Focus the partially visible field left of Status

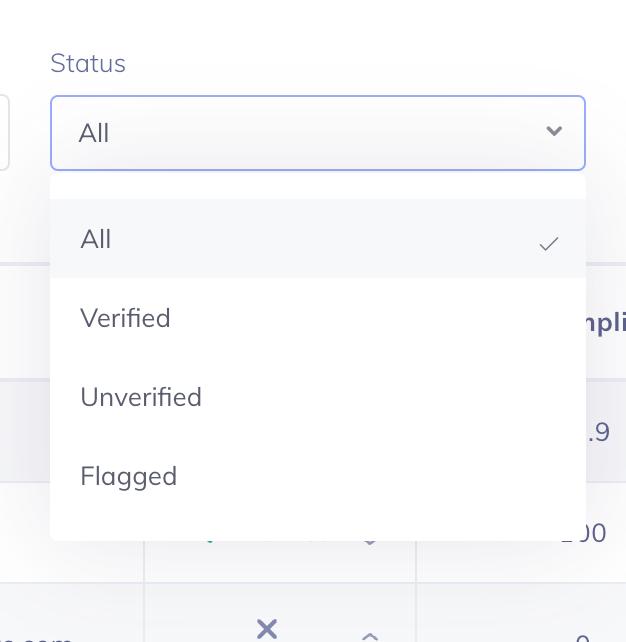pos(4,133)
